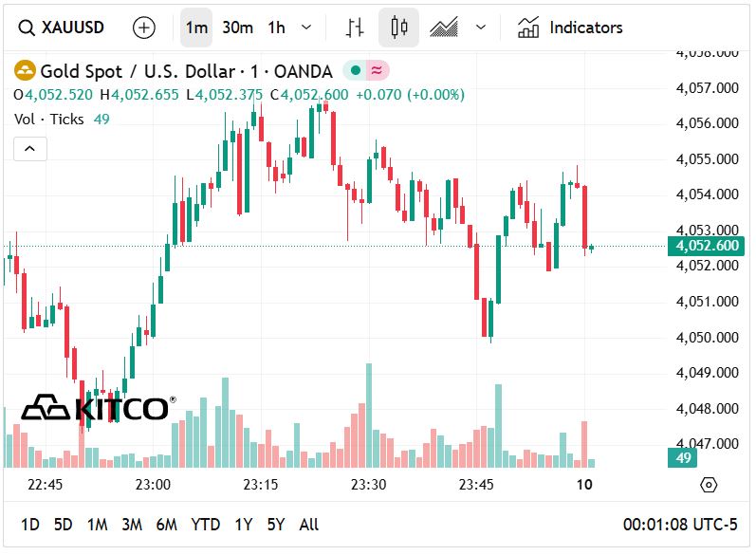Click the Kitco logo
The height and width of the screenshot is (555, 756).
[x=97, y=408]
